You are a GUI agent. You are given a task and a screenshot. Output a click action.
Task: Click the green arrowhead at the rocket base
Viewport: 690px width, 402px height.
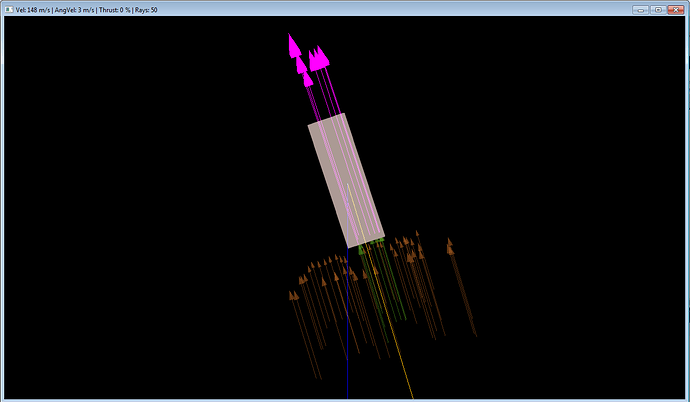362,250
